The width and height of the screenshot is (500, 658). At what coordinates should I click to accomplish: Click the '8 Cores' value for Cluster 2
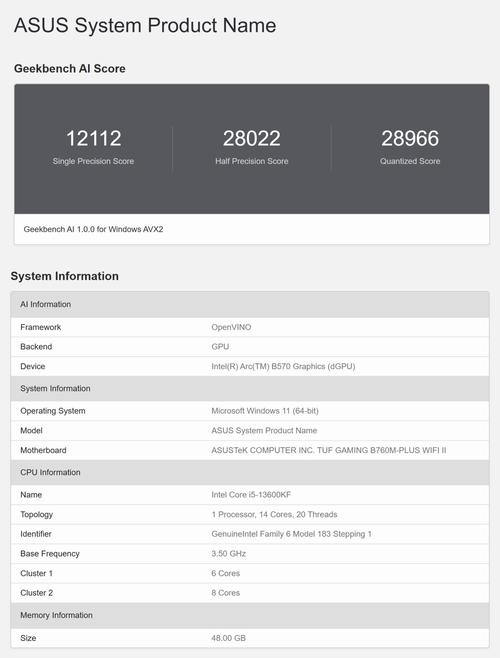[225, 593]
